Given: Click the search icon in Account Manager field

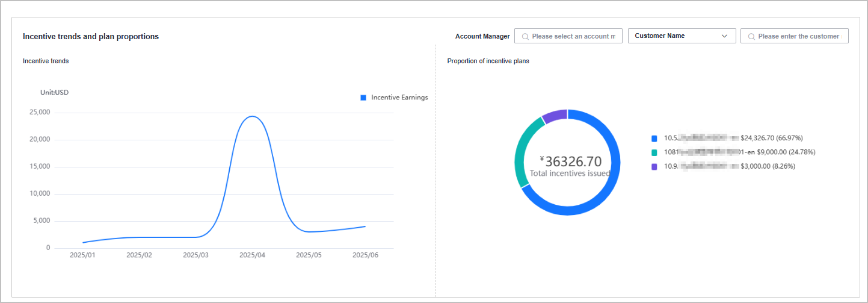Looking at the screenshot, I should coord(525,36).
